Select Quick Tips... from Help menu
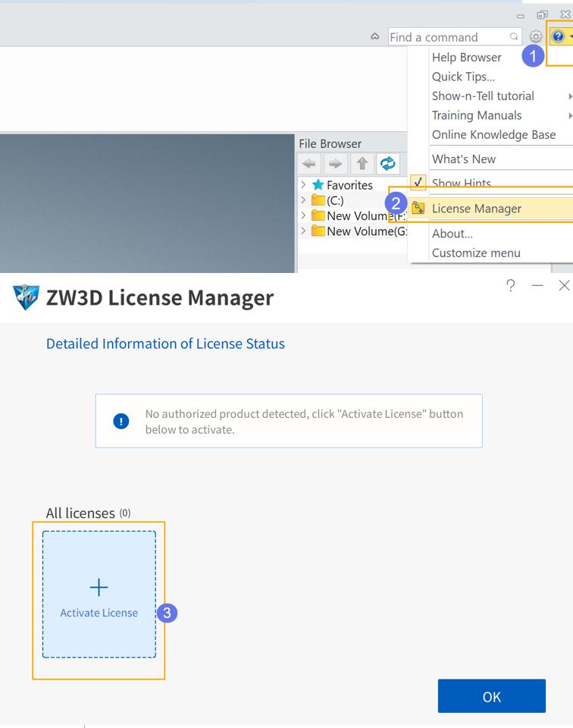 pos(464,77)
